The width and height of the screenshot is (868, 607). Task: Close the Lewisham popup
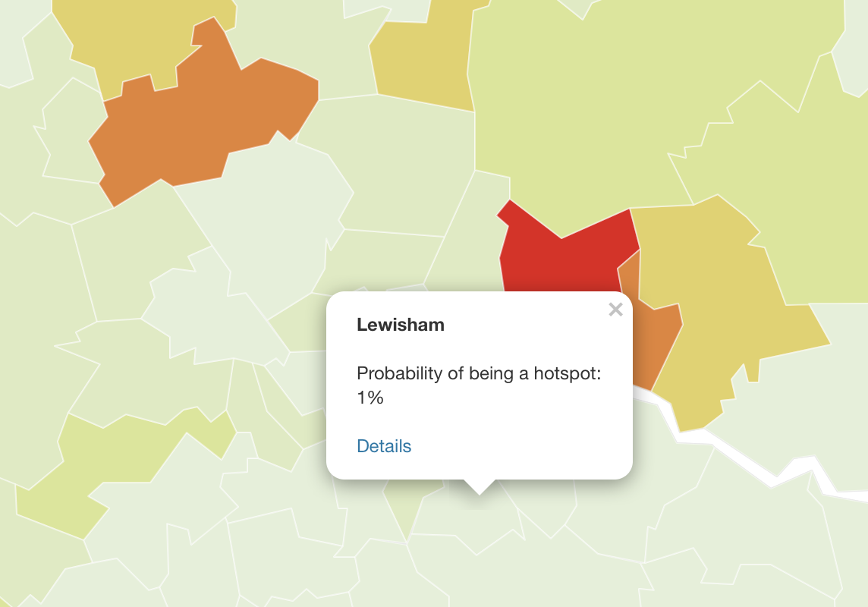[x=615, y=310]
